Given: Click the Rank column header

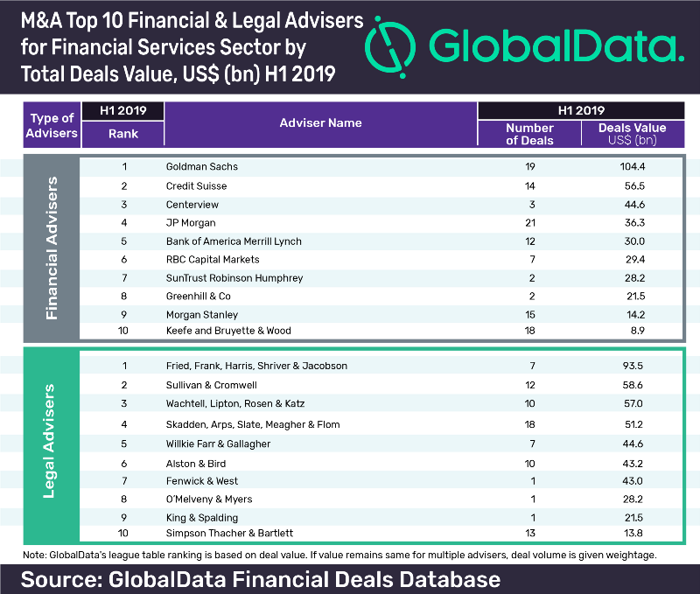Looking at the screenshot, I should pyautogui.click(x=122, y=134).
